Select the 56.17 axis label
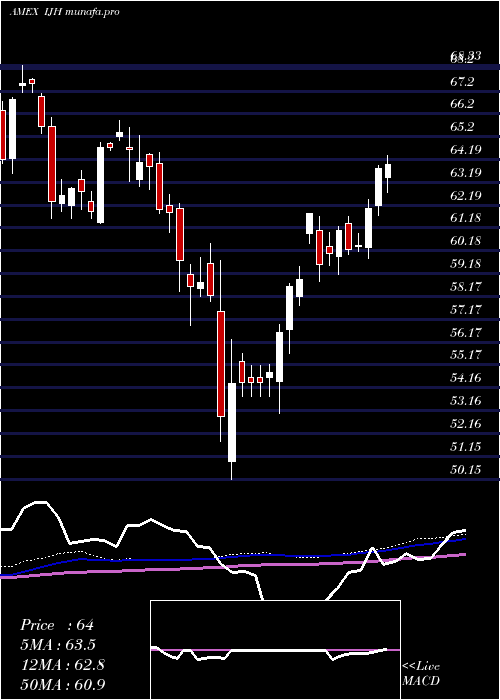The image size is (500, 700). pos(466,333)
